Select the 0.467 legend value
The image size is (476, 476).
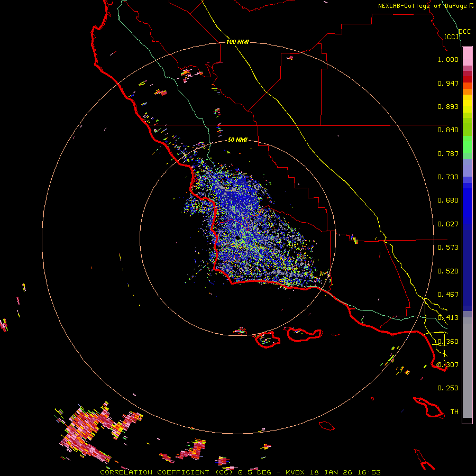click(x=448, y=295)
